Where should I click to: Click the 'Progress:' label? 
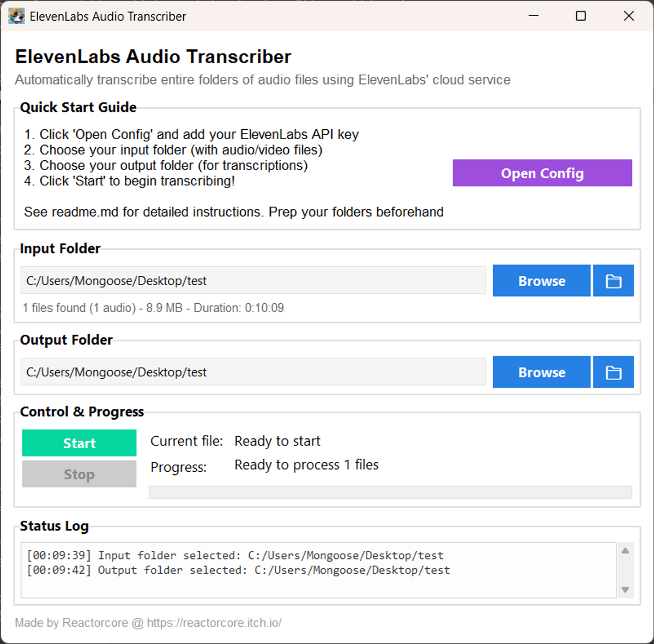pyautogui.click(x=179, y=467)
